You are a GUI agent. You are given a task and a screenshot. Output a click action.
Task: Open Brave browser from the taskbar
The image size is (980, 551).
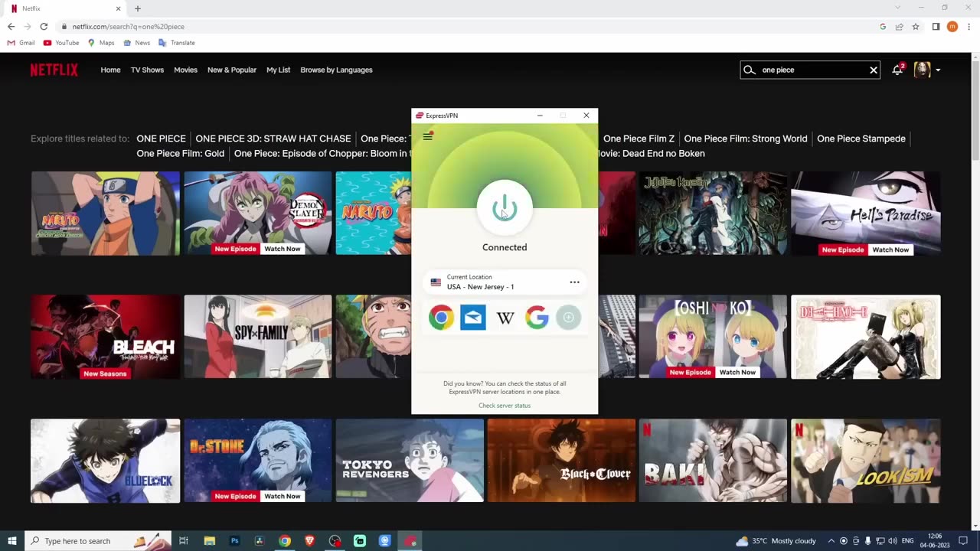pos(309,541)
